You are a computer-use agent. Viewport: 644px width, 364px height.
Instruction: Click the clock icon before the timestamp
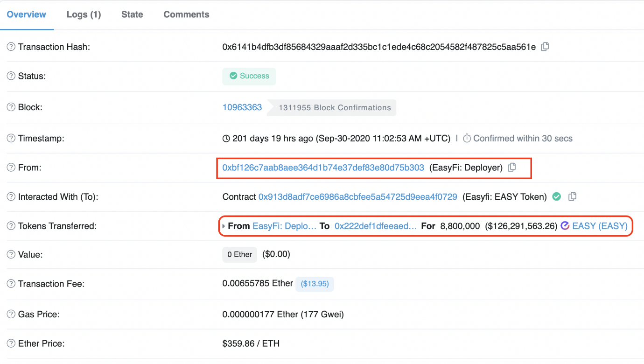(x=226, y=138)
